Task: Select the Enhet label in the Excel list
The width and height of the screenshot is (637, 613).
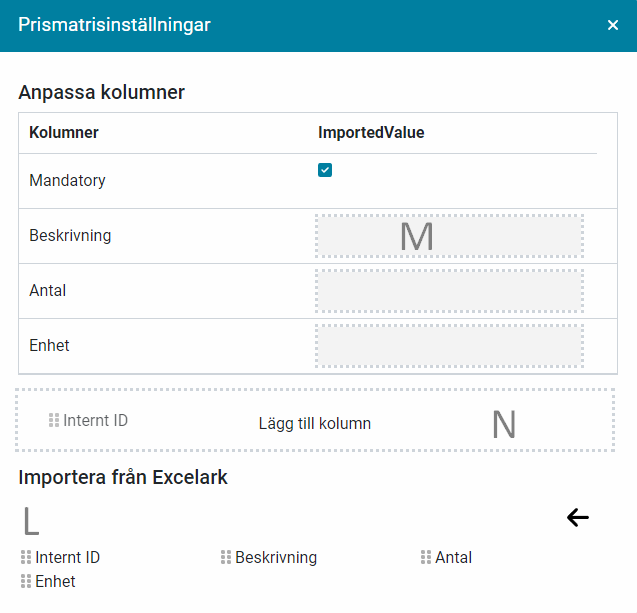Action: click(55, 581)
